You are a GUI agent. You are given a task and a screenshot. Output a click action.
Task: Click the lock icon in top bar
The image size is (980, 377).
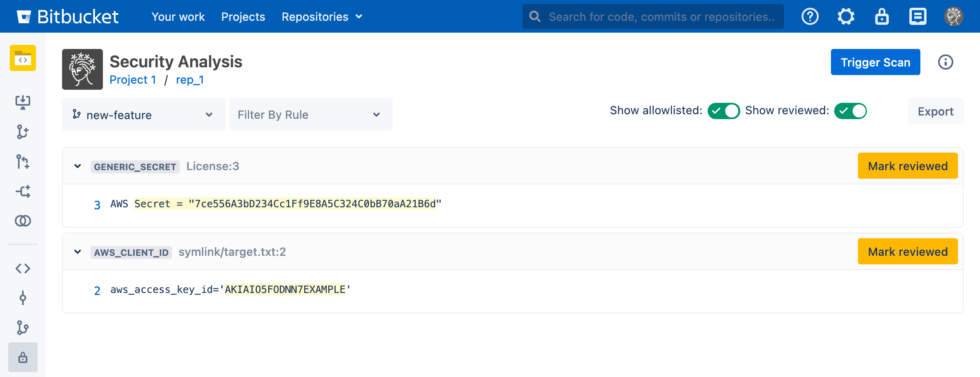point(882,17)
